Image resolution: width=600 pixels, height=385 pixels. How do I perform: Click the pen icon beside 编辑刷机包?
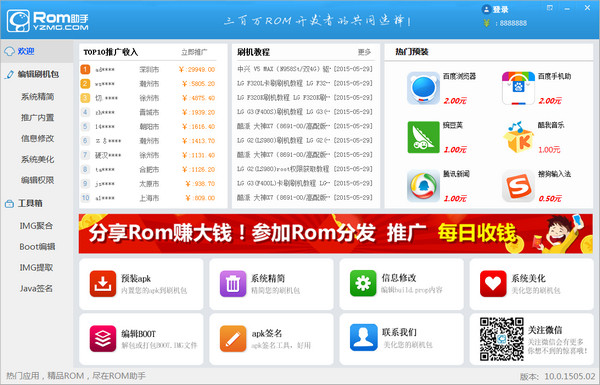pos(10,74)
